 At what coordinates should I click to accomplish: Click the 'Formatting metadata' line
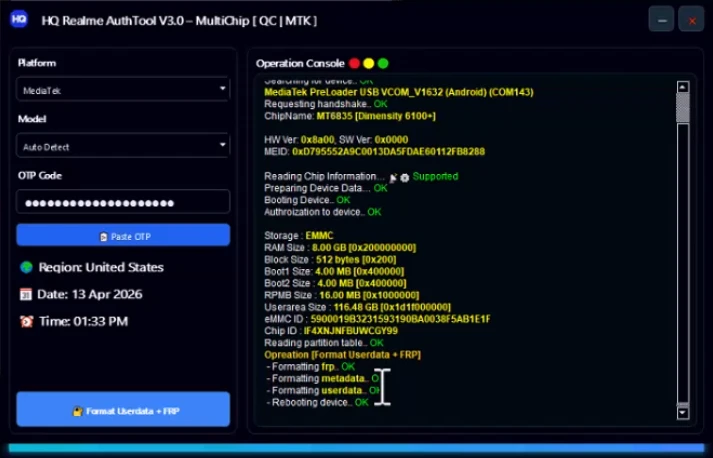click(323, 378)
